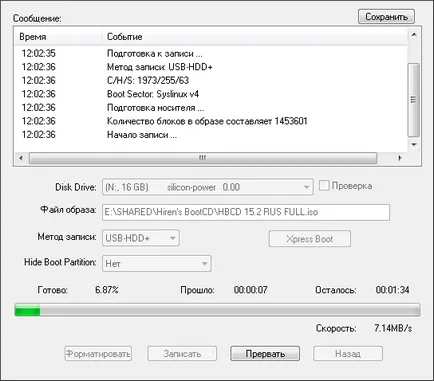
Task: Open Xpress Boot options
Action: [310, 239]
